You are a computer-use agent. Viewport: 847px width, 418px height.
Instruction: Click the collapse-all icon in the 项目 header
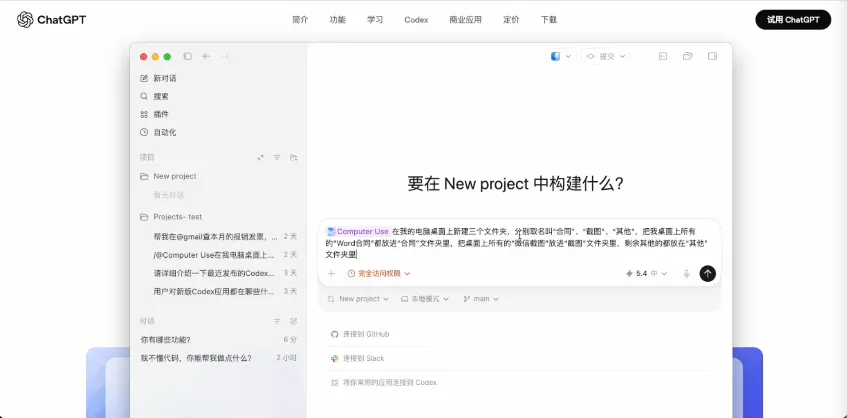tap(260, 158)
